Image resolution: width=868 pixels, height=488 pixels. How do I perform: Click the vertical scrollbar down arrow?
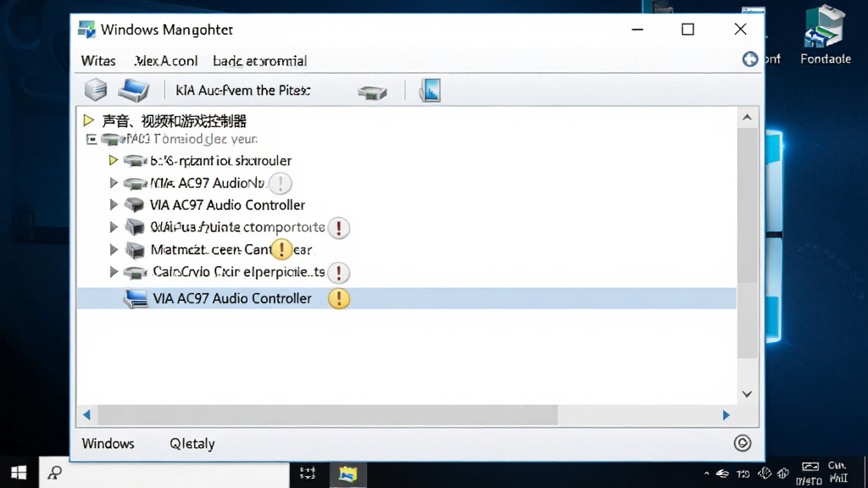click(747, 394)
